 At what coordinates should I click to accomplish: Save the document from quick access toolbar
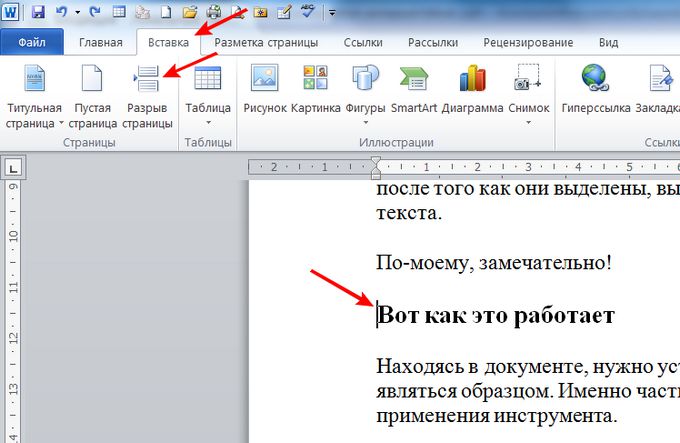[x=38, y=13]
